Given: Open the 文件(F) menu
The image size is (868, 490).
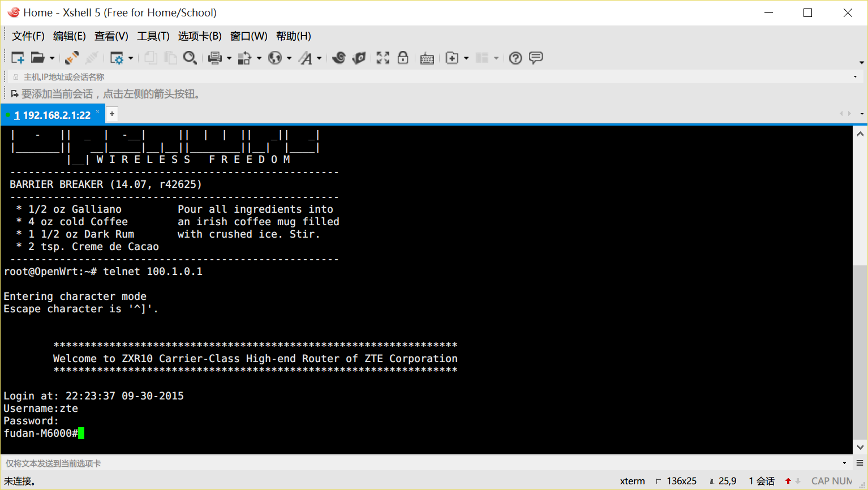Looking at the screenshot, I should [x=28, y=36].
